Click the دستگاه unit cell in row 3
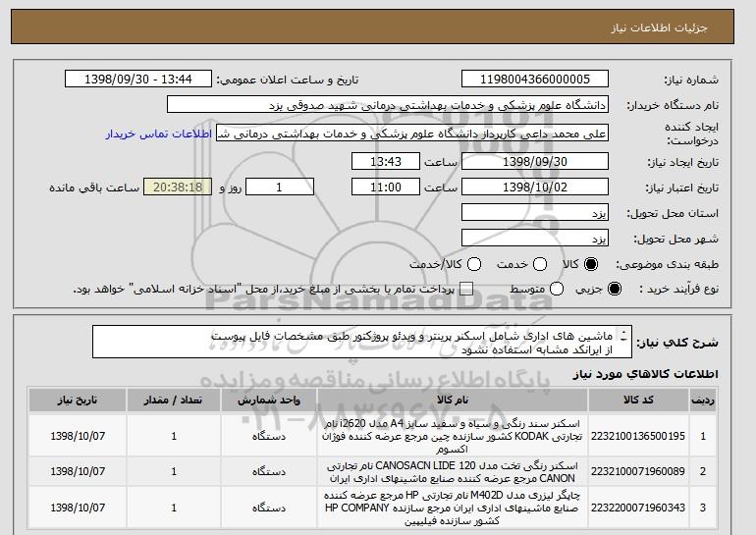This screenshot has height=535, width=756. [269, 508]
